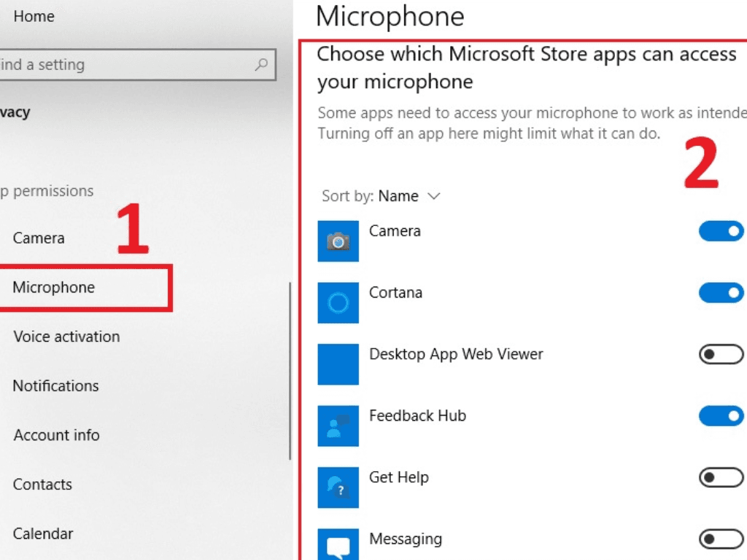
Task: Click the Desktop App Web Viewer icon
Action: (x=338, y=365)
